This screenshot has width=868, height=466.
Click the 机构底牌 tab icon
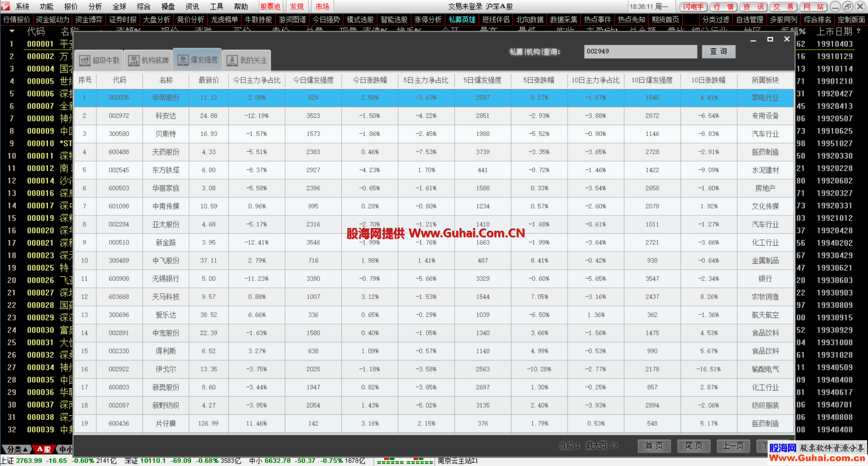[x=134, y=61]
